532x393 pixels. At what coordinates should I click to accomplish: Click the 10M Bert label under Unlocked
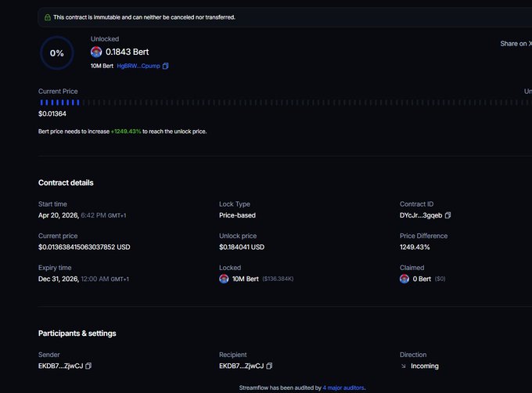102,66
